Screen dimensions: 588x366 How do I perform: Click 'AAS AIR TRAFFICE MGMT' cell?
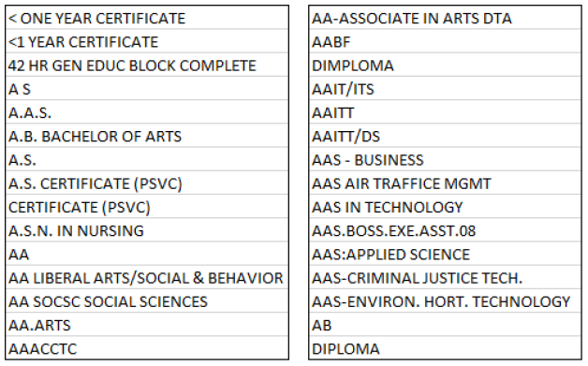pyautogui.click(x=445, y=183)
